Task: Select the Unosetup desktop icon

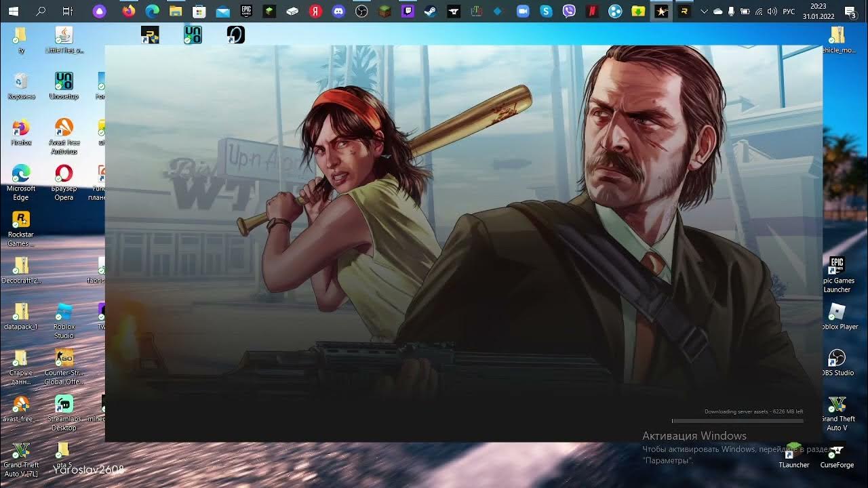Action: coord(64,86)
